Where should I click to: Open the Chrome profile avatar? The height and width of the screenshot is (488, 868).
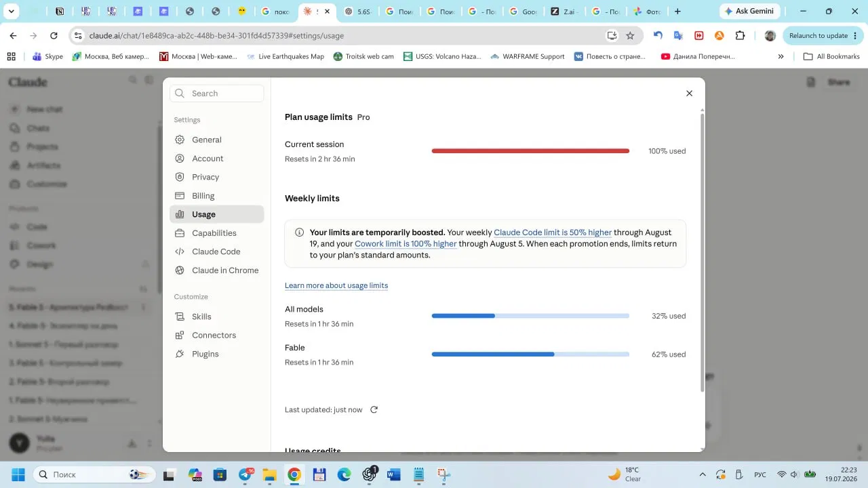(770, 36)
